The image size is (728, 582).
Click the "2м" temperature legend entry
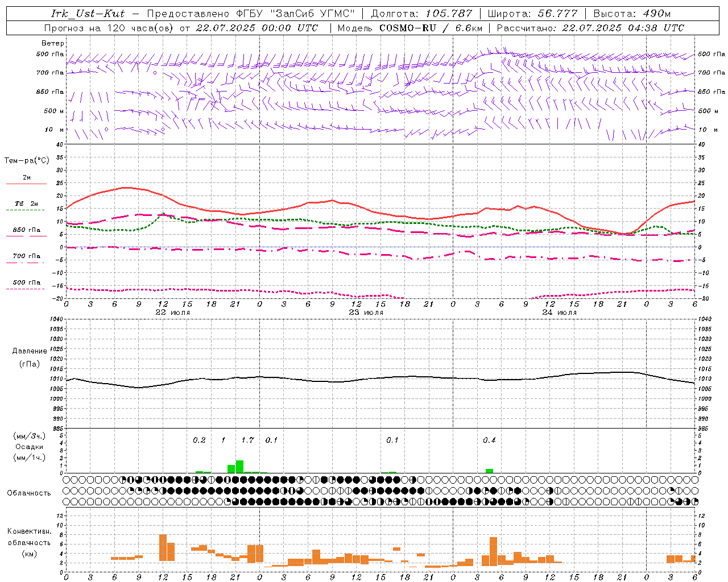pos(27,178)
